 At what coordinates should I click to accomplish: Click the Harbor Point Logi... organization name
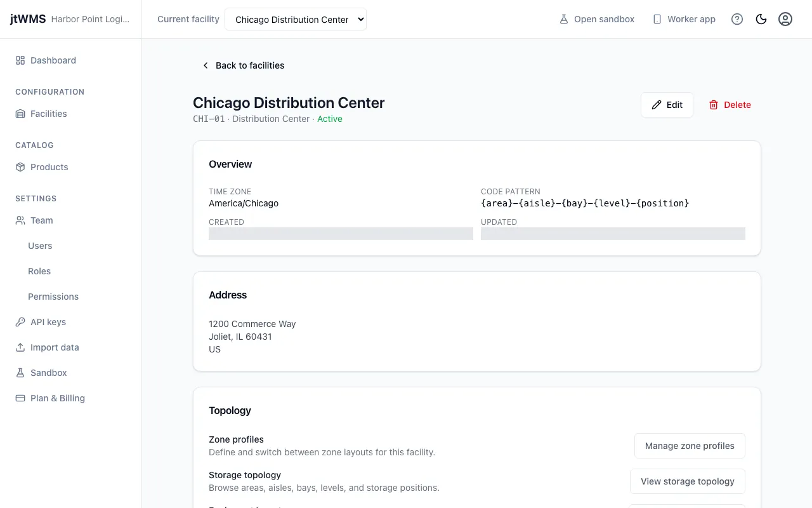(90, 19)
